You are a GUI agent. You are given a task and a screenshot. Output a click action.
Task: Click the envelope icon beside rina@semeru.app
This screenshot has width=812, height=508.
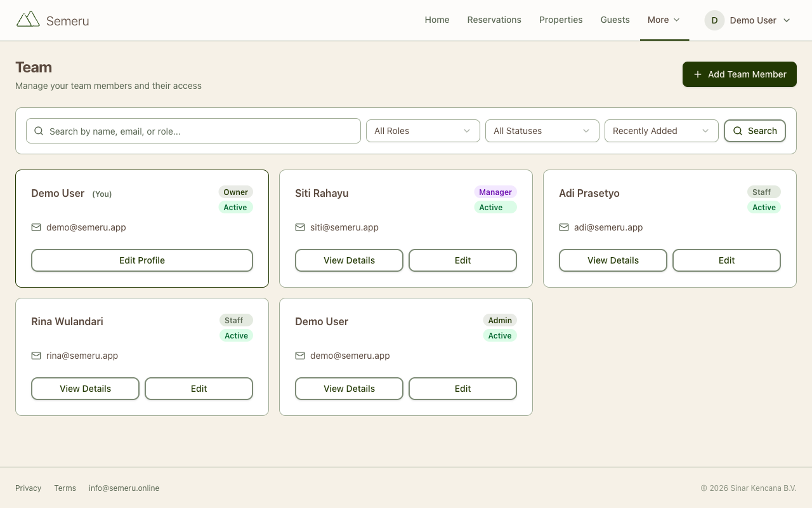[x=36, y=356]
